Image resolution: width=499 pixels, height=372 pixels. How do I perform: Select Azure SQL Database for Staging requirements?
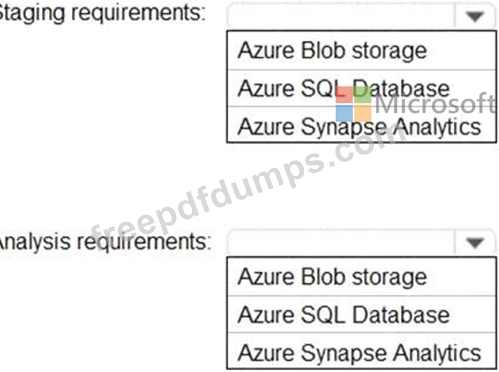361,89
